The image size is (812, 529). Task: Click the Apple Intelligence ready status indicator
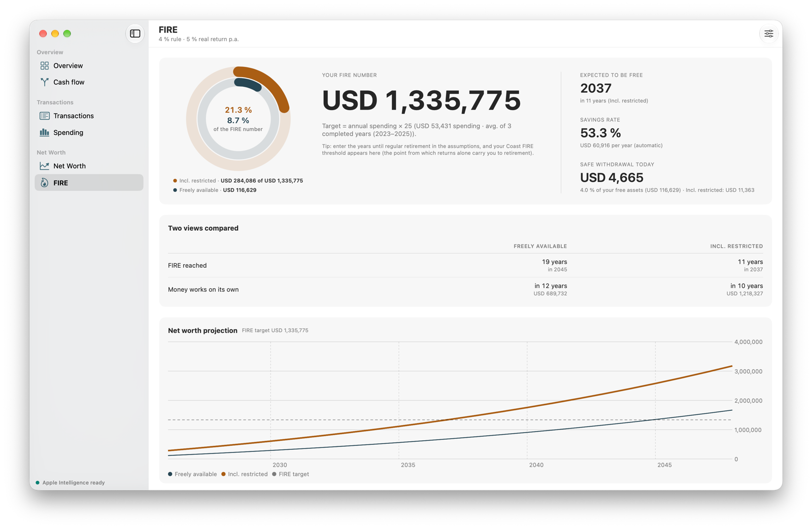point(70,483)
